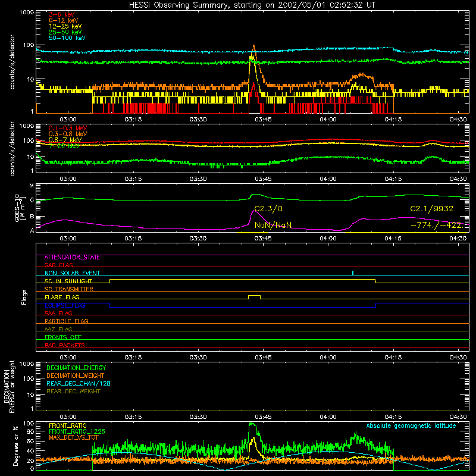Click the raised FLARE_FLAG pulse

click(255, 296)
